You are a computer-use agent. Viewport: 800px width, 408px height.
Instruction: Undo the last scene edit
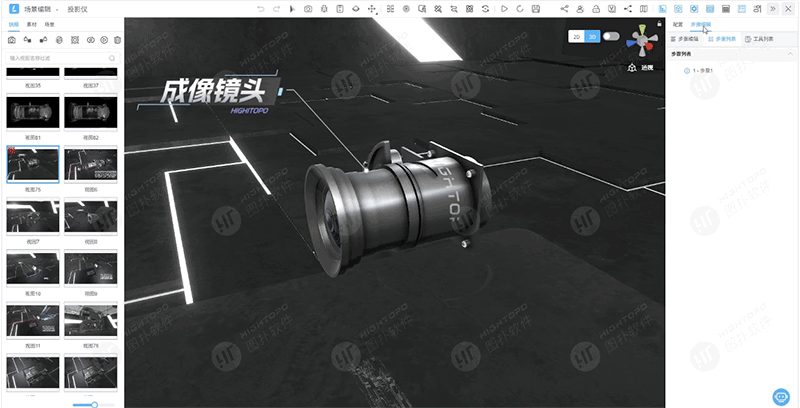(x=261, y=9)
